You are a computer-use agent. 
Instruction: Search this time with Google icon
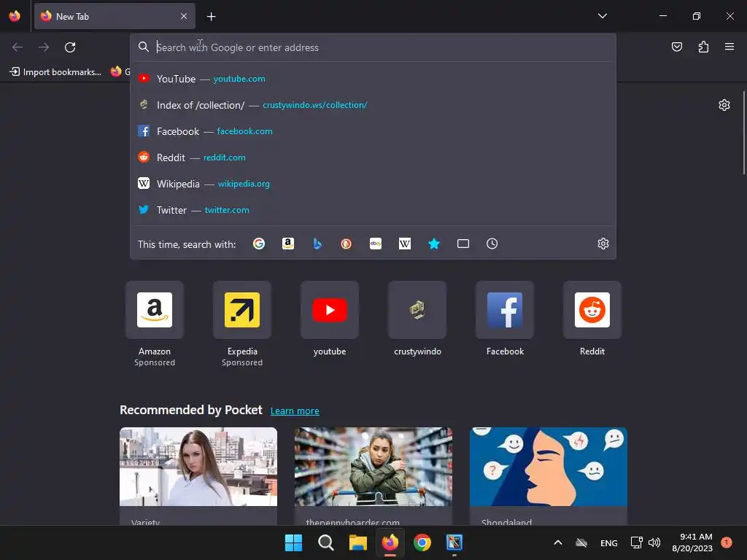coord(259,244)
